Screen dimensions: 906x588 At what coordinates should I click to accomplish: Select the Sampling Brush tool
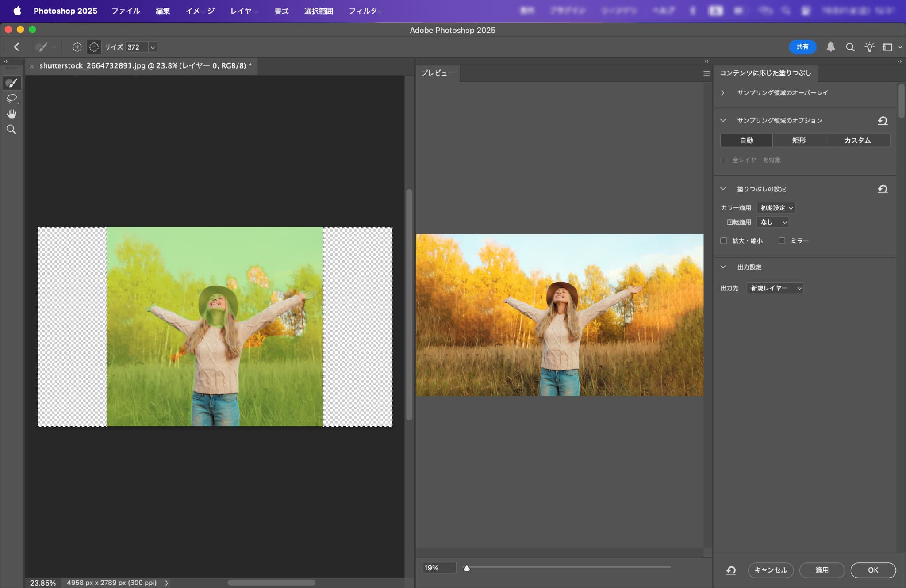click(x=12, y=83)
